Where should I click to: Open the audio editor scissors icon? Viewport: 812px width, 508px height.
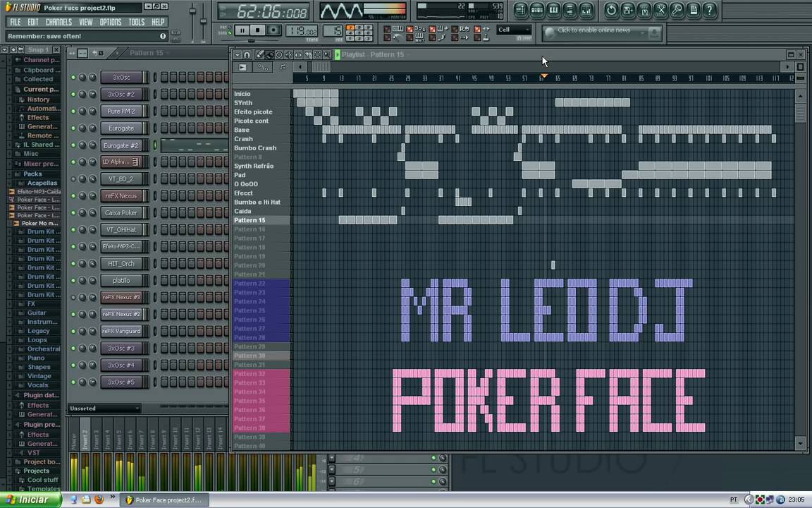[660, 10]
